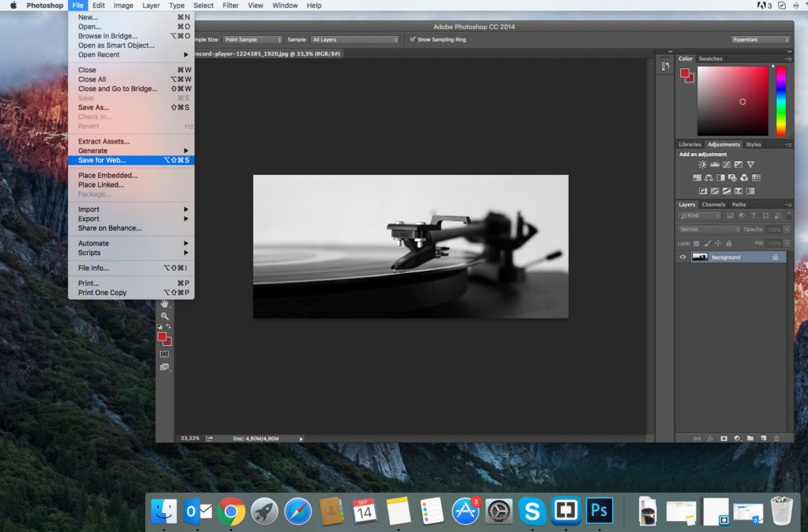Viewport: 808px width, 532px height.
Task: Click Save As in File menu
Action: point(93,107)
